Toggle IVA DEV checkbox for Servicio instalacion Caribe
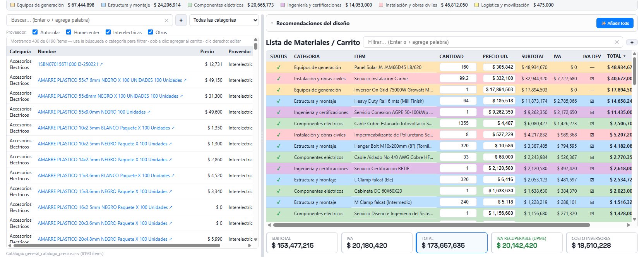This screenshot has width=644, height=257. tap(592, 79)
